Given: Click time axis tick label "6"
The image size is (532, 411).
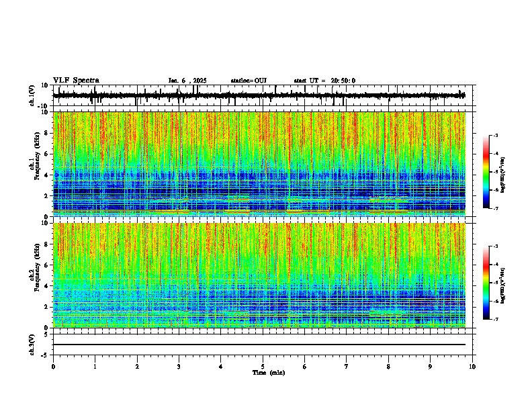Looking at the screenshot, I should [305, 367].
